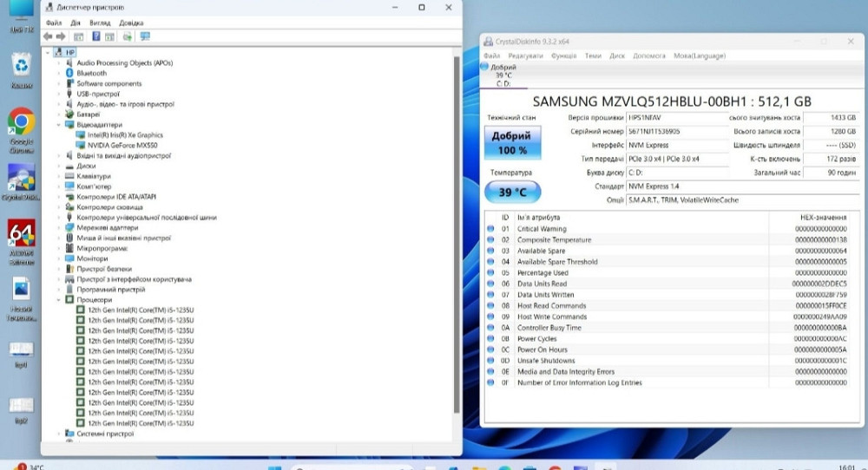Viewport: 868px width, 470px height.
Task: Expand the Мережеві адаптери category
Action: click(x=59, y=228)
